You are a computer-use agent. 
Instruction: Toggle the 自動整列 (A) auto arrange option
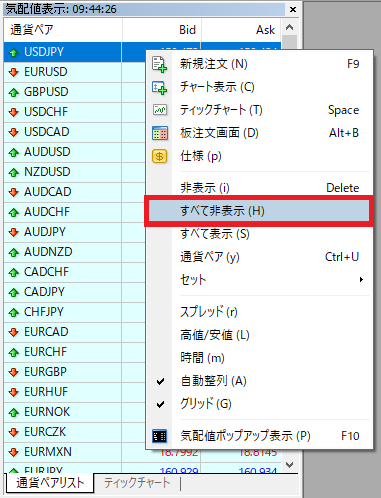[259, 381]
